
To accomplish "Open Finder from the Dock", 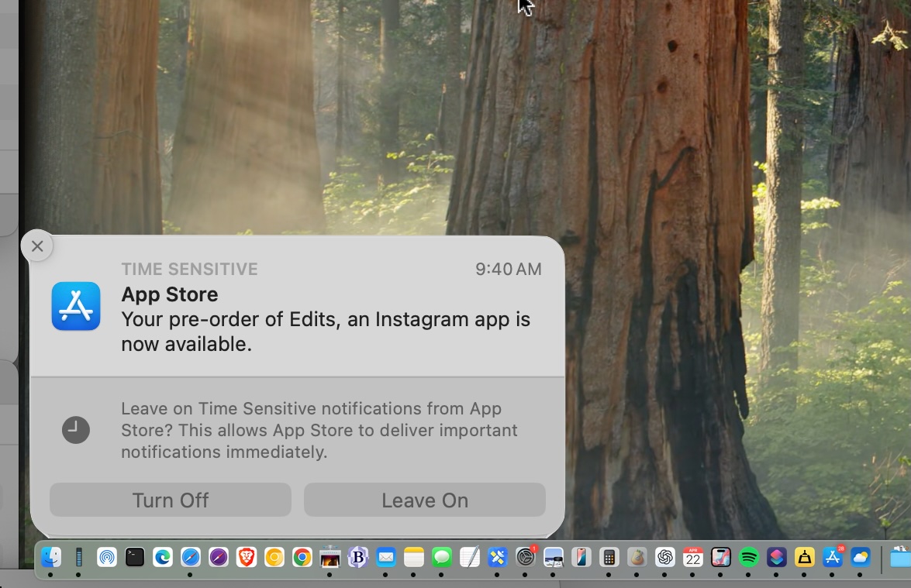I will click(50, 557).
